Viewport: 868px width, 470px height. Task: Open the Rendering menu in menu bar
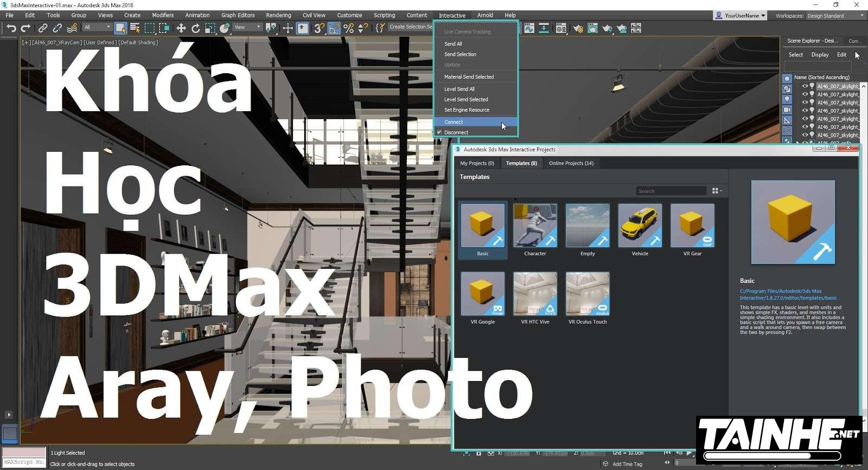pos(278,15)
